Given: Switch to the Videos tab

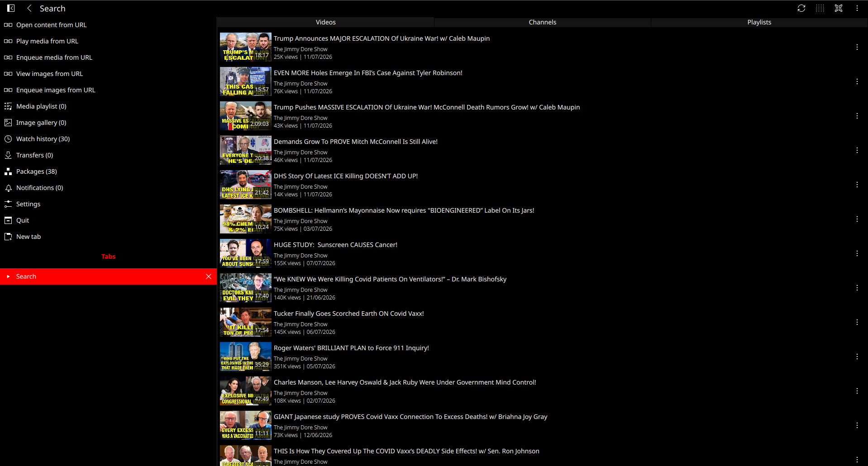Looking at the screenshot, I should click(325, 22).
